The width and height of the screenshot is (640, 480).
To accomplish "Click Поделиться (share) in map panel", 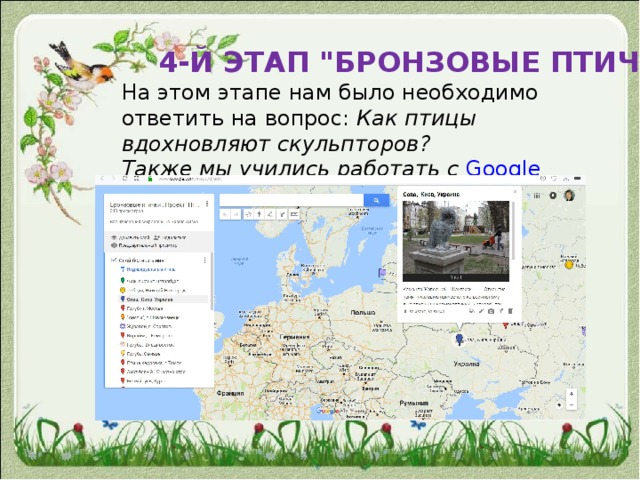I will (x=170, y=237).
